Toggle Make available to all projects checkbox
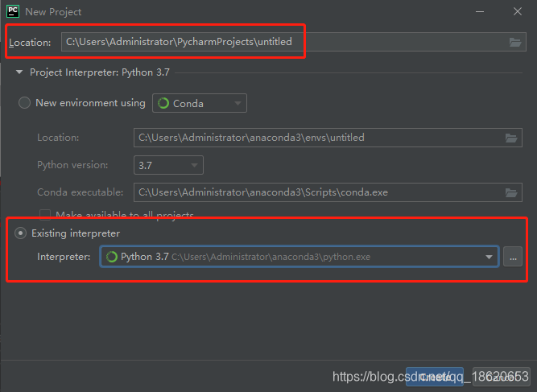Image resolution: width=537 pixels, height=392 pixels. [45, 215]
